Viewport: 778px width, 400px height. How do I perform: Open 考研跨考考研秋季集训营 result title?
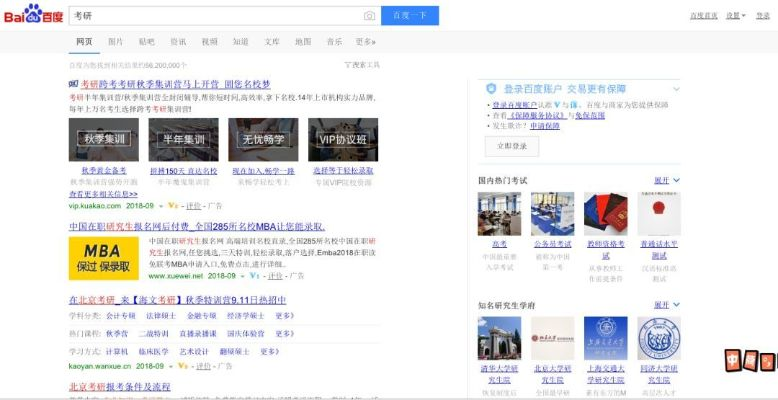[176, 84]
